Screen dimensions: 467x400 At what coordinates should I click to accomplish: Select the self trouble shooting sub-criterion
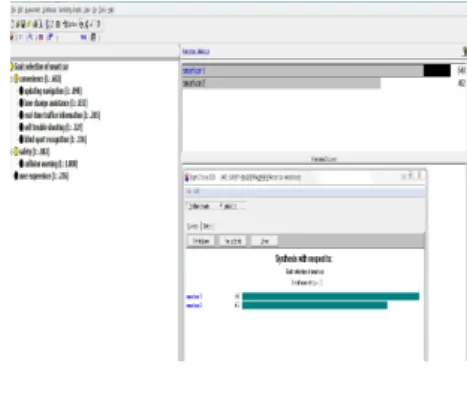point(54,127)
